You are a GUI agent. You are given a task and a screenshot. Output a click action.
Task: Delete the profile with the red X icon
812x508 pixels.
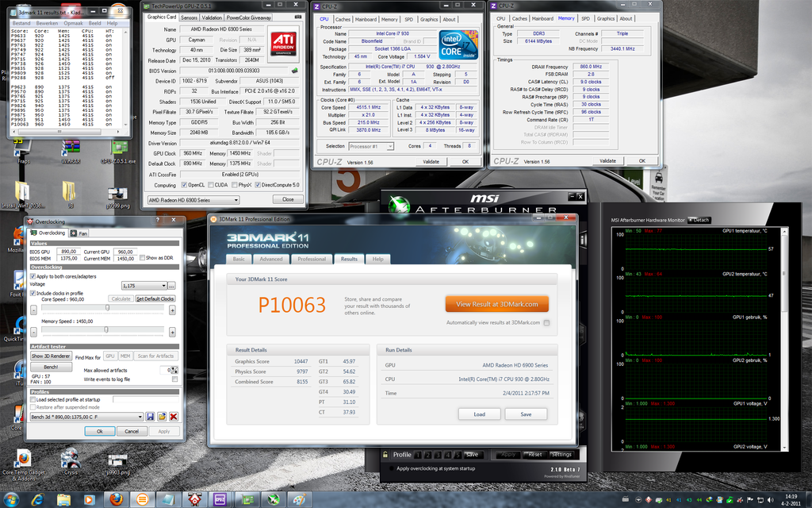173,416
